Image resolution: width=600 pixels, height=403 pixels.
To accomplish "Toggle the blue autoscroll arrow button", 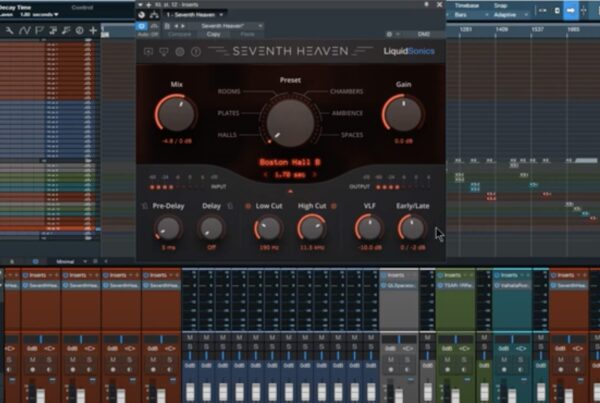I will (570, 11).
